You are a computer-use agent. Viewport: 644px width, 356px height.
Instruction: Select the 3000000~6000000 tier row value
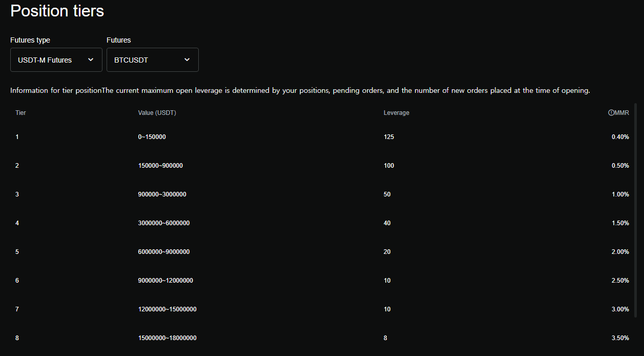pos(163,223)
